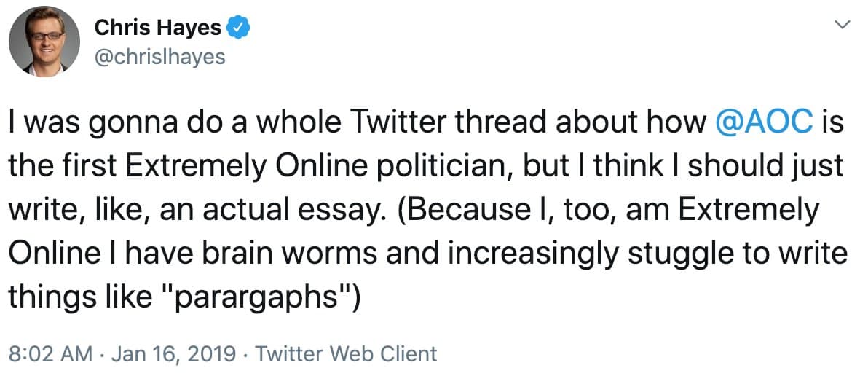The image size is (868, 376).
Task: Expand the tweet options chevron menu
Action: point(843,26)
